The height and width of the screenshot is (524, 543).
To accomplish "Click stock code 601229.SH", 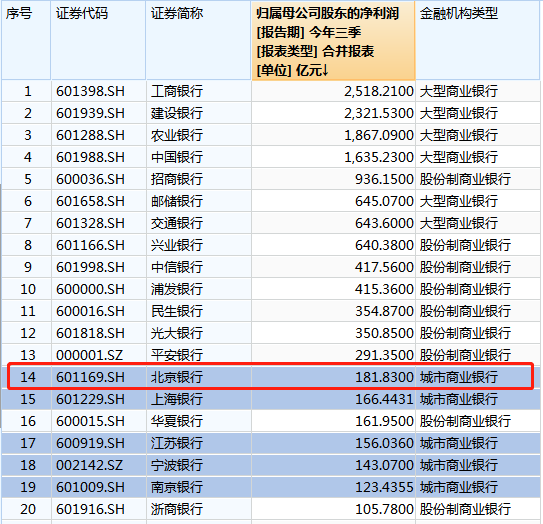I will click(99, 399).
